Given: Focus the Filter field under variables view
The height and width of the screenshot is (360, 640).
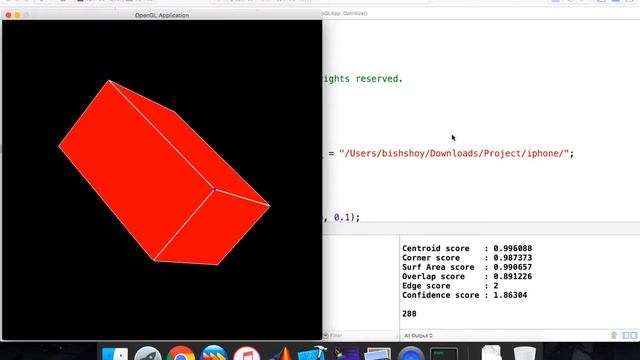Looking at the screenshot, I should 359,336.
